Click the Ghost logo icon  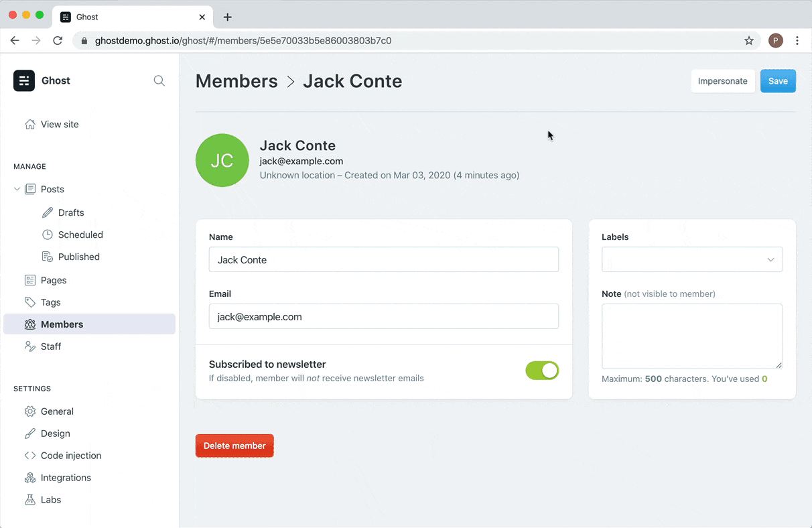click(x=24, y=80)
